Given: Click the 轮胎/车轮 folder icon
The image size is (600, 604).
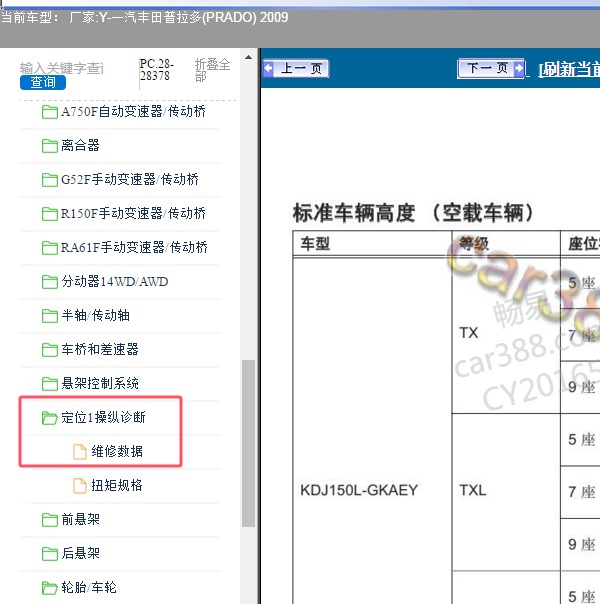Looking at the screenshot, I should 50,588.
